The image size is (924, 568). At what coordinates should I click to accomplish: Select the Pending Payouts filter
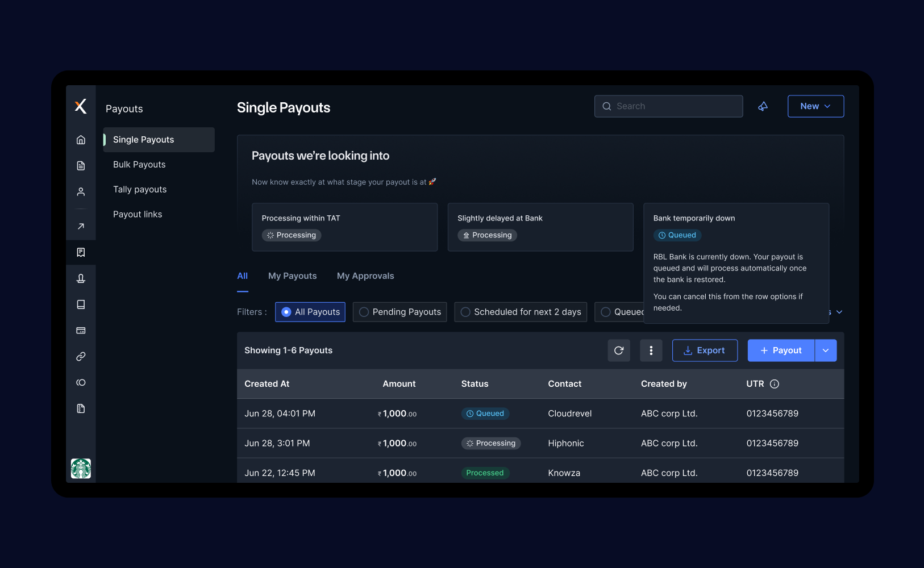(x=399, y=312)
